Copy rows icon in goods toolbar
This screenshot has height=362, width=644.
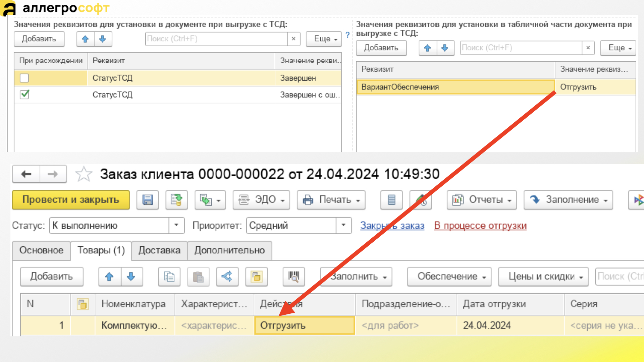coord(169,277)
